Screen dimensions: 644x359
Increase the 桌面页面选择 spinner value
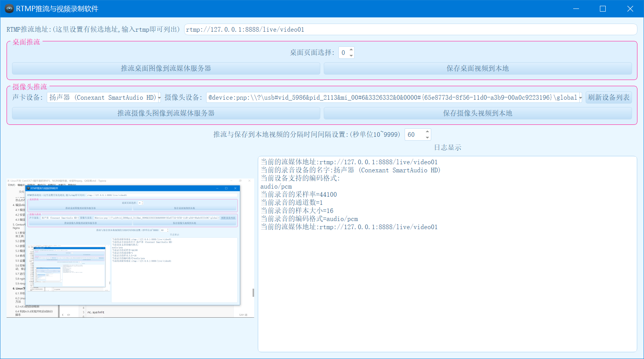351,50
